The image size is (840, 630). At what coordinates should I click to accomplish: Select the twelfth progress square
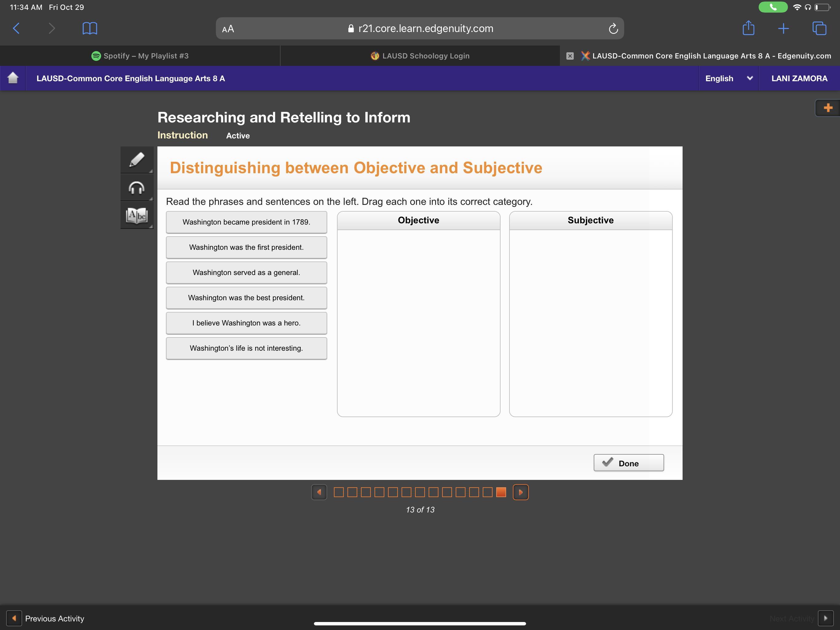click(487, 492)
